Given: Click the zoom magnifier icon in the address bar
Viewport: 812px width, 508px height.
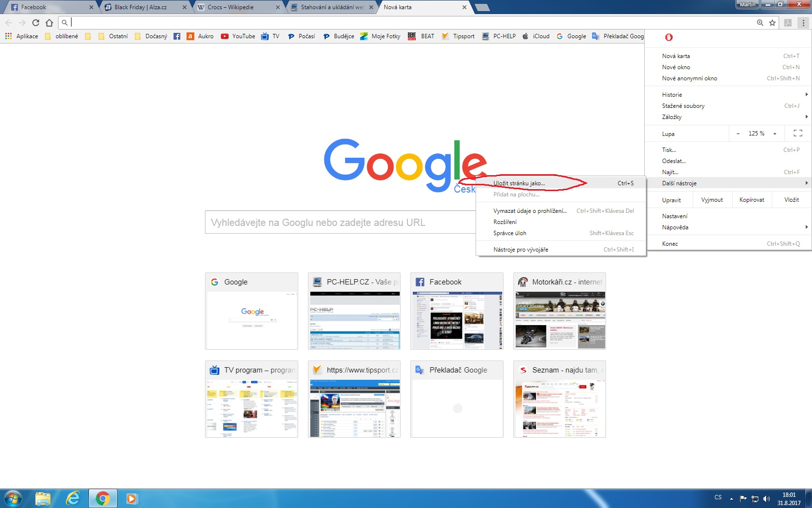Looking at the screenshot, I should 760,23.
